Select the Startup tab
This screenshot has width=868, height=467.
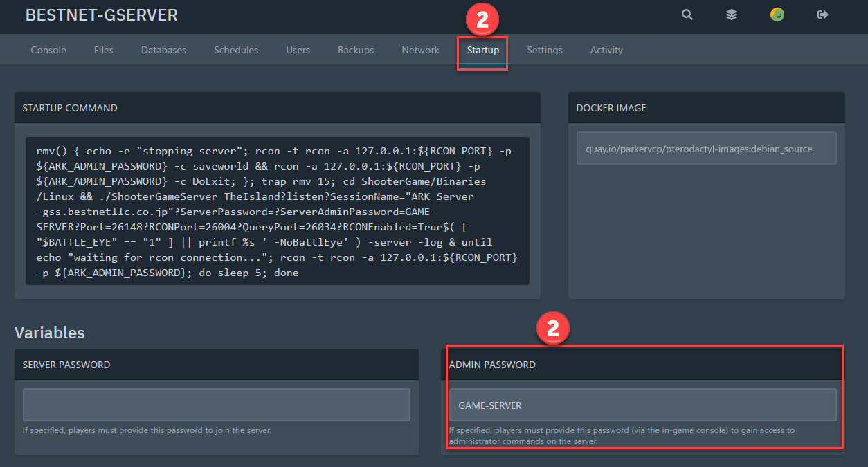[482, 50]
